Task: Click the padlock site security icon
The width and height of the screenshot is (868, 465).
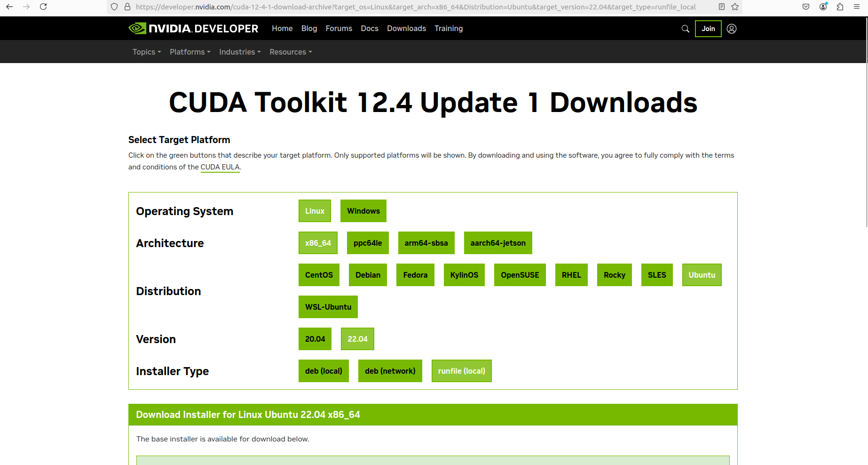Action: pos(127,7)
